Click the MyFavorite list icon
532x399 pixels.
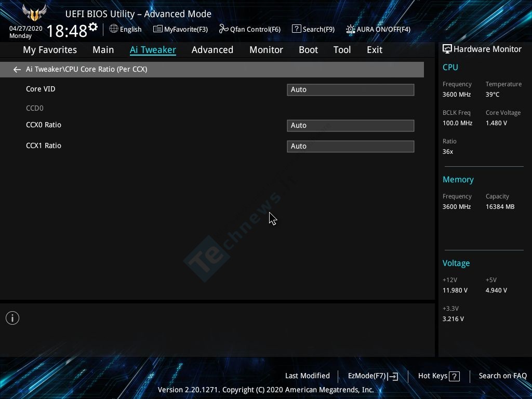point(158,29)
